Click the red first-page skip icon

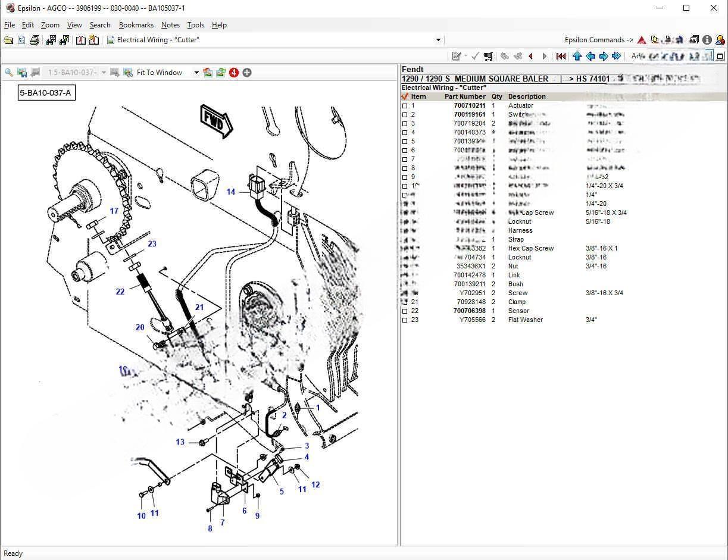coord(561,56)
